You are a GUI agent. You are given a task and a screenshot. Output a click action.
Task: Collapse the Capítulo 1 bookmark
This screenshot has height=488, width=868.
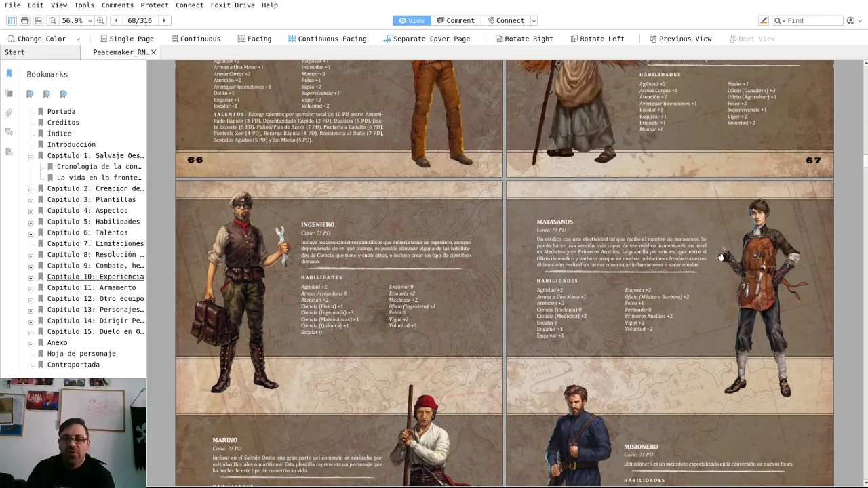(31, 156)
